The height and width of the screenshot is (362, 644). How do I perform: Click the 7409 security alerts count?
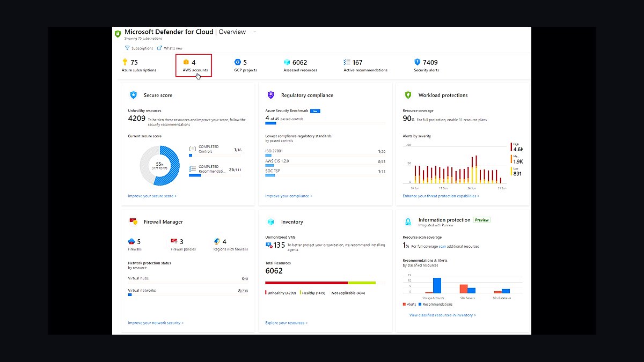pyautogui.click(x=430, y=62)
